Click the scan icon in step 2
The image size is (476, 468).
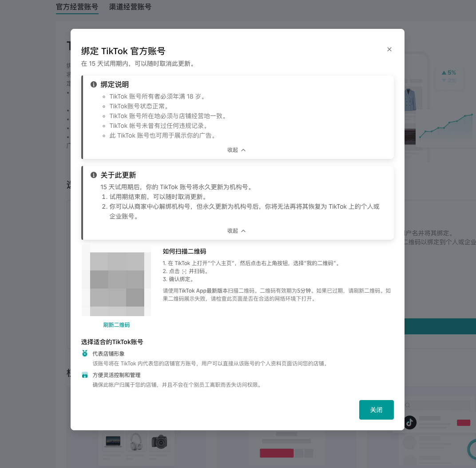(x=184, y=271)
